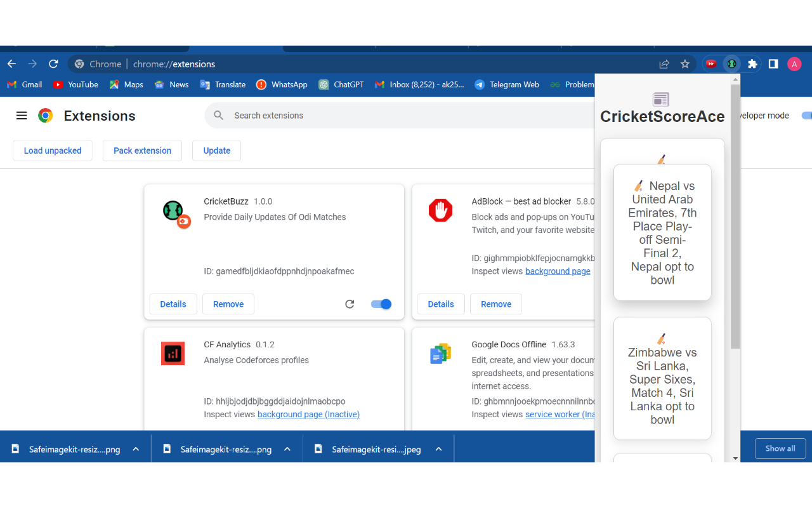Open the Maps bookmark

pyautogui.click(x=126, y=84)
